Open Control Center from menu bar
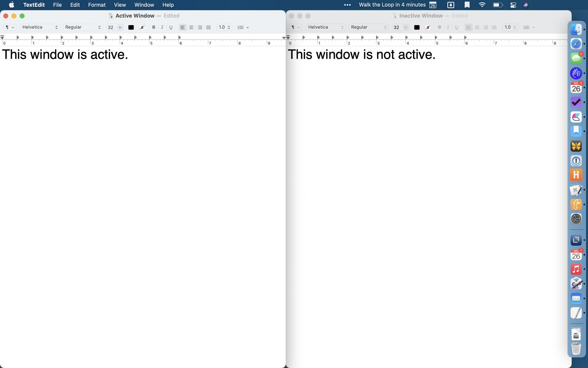This screenshot has width=588, height=368. 513,5
